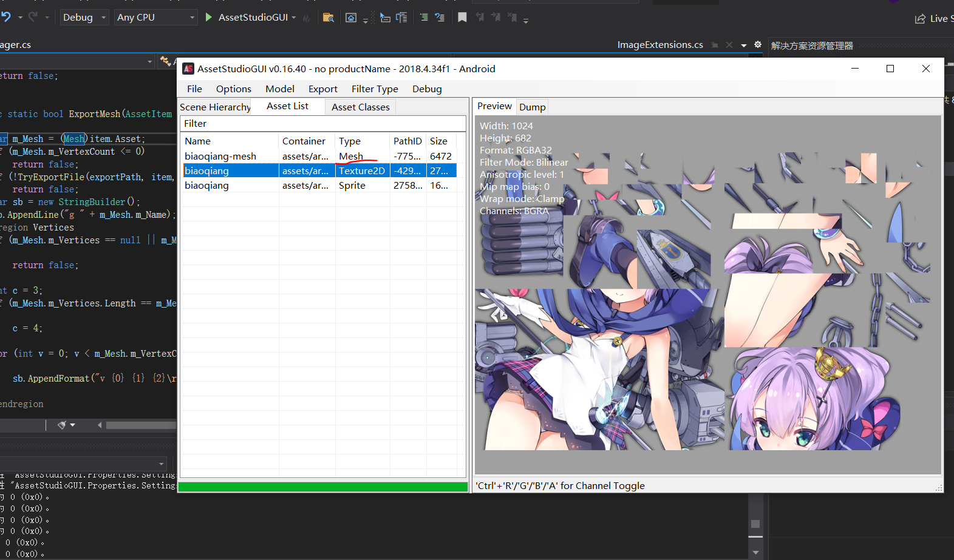
Task: Click the Redo arrow in Visual Studio toolbar
Action: [33, 17]
